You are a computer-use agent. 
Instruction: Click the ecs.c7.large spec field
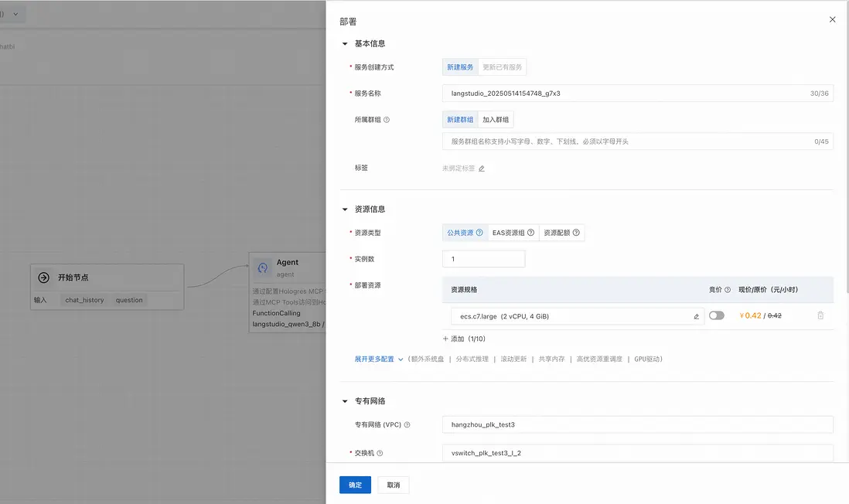pos(577,316)
